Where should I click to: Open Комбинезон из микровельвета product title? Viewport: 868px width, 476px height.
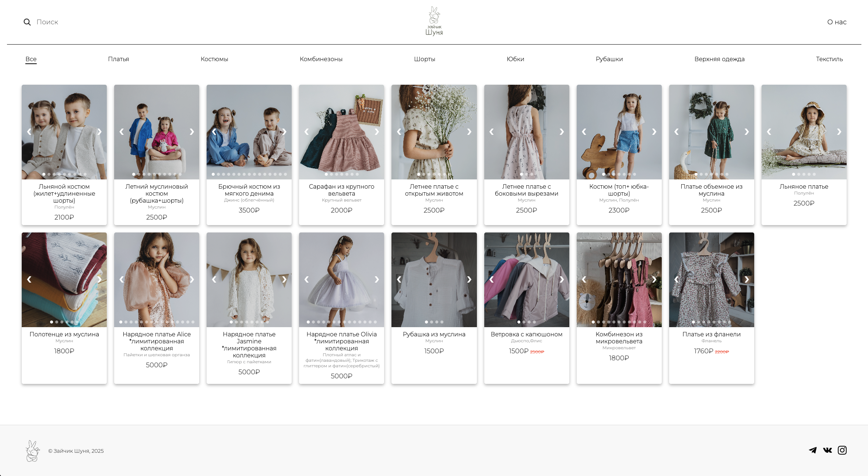click(x=619, y=337)
